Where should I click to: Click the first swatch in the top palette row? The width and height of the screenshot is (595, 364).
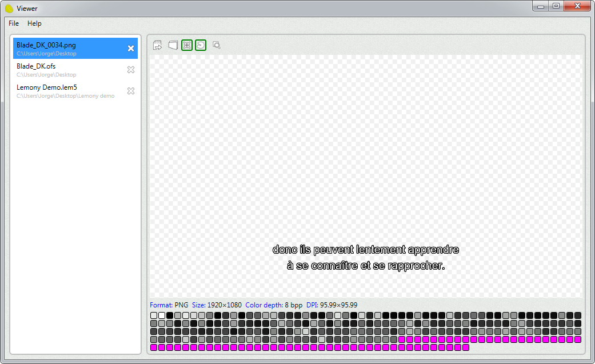click(154, 315)
